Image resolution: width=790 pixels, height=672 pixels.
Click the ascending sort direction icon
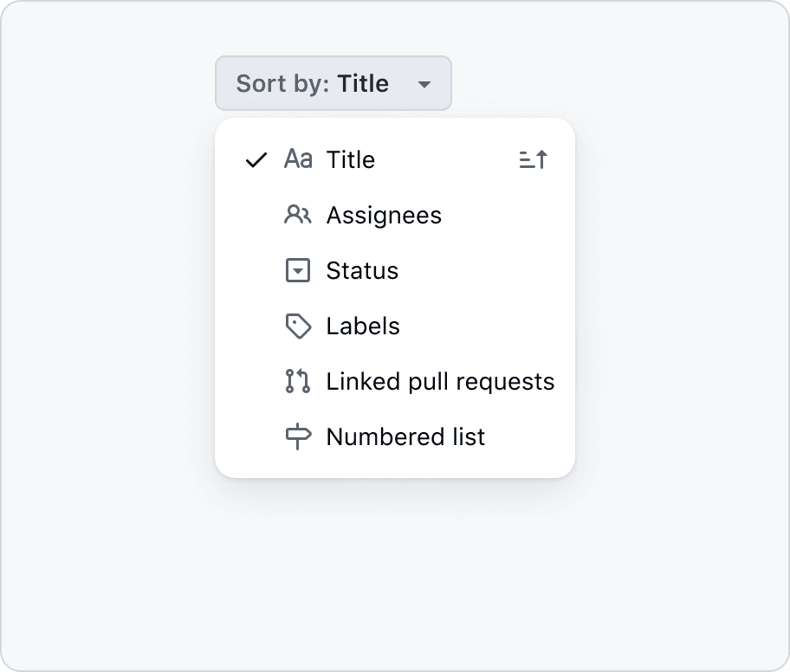point(534,159)
